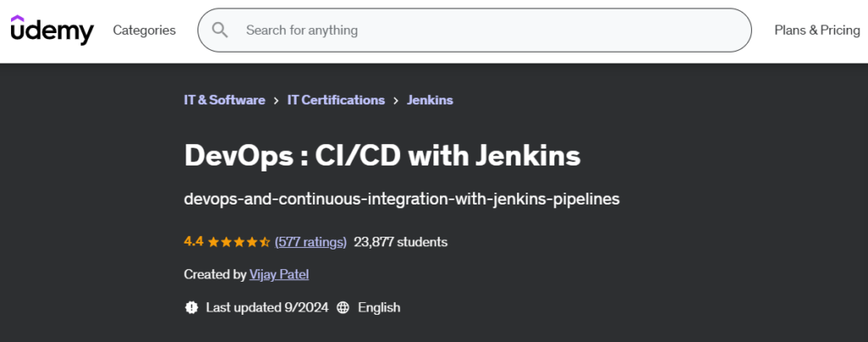Click the magnifying glass search icon
This screenshot has height=342, width=868.
pos(220,30)
